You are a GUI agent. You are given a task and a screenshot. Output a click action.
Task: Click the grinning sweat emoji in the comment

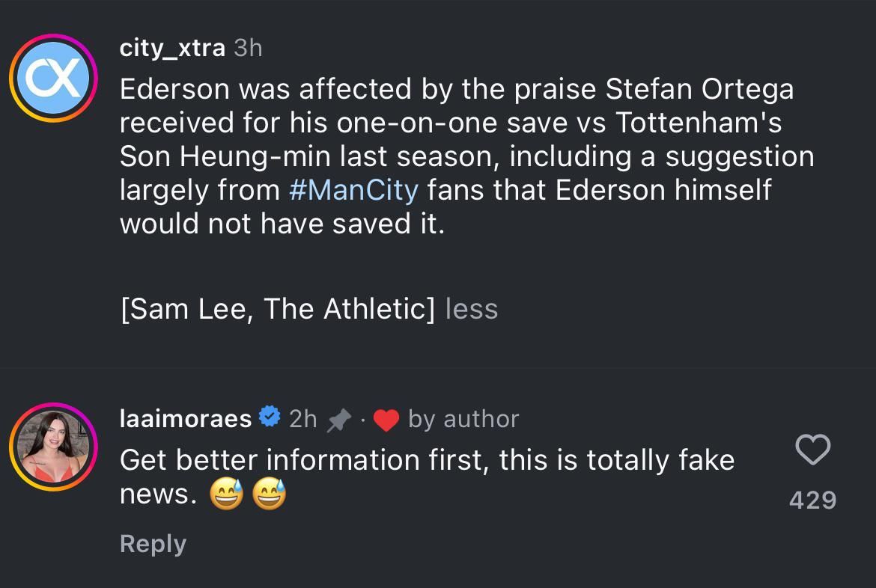(x=228, y=494)
